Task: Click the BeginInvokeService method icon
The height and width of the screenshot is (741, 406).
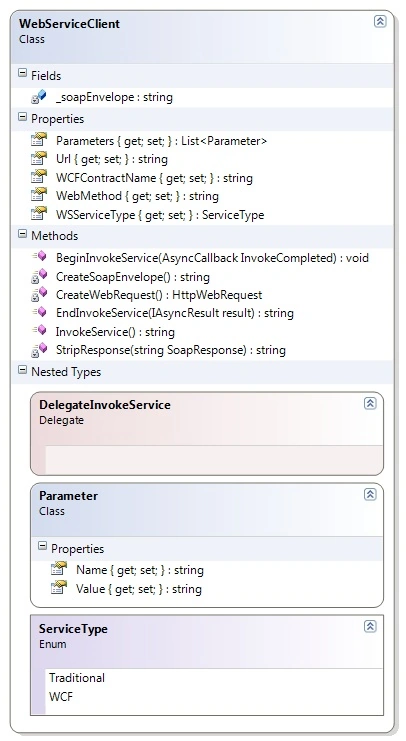Action: click(39, 257)
